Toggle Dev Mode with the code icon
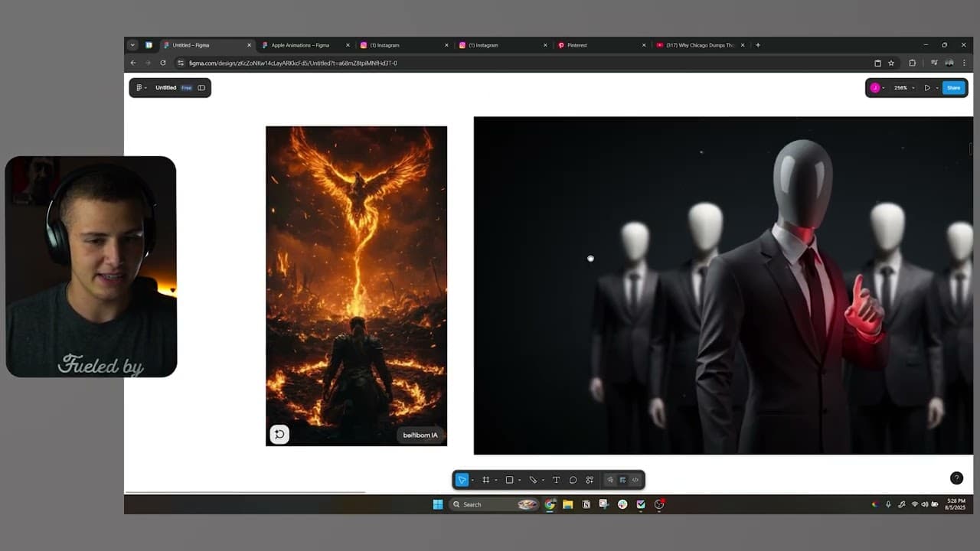The image size is (980, 551). pyautogui.click(x=635, y=480)
